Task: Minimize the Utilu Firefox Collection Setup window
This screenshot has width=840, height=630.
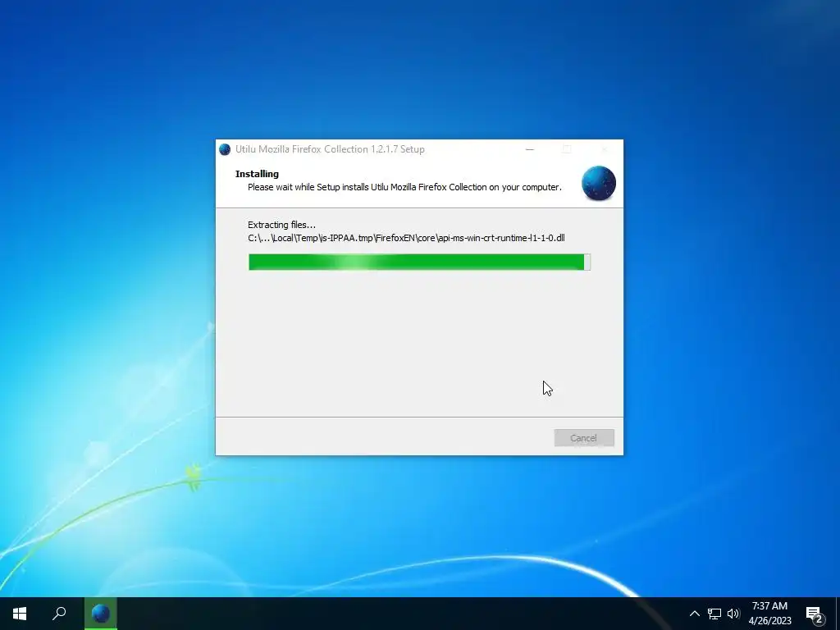Action: [530, 149]
